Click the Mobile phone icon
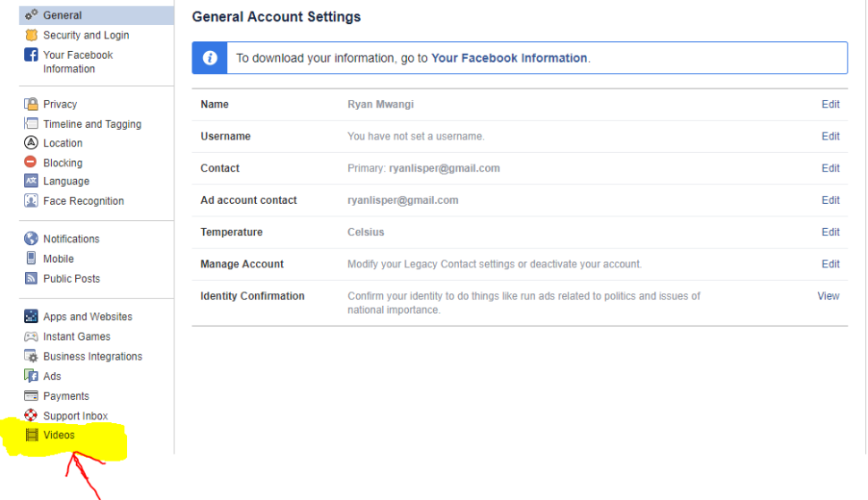This screenshot has height=500, width=868. tap(31, 258)
